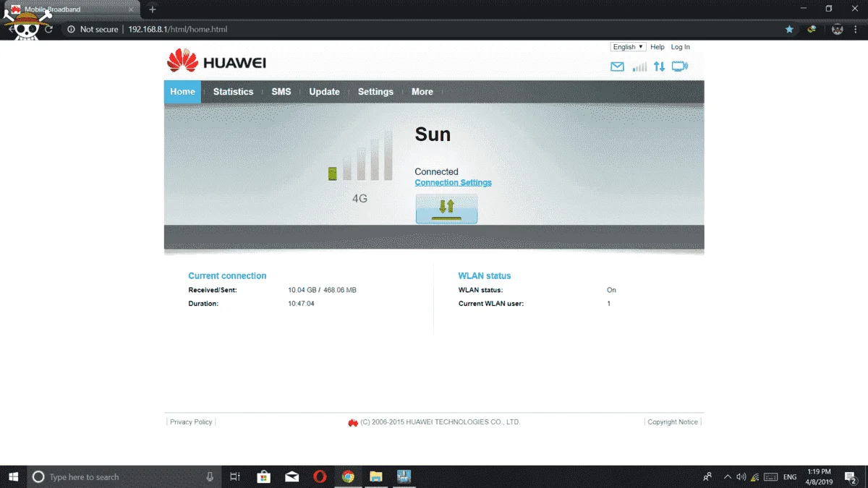Open the clock showing 1:19 PM
This screenshot has height=488, width=868.
point(820,476)
